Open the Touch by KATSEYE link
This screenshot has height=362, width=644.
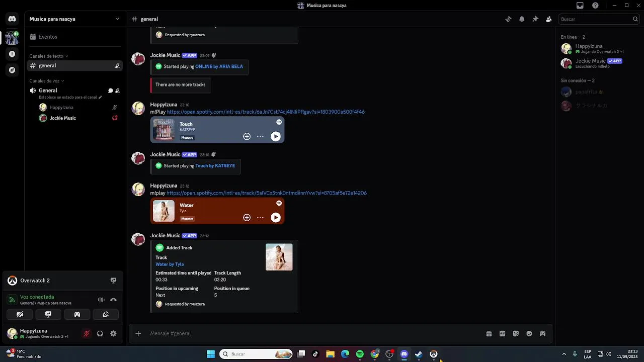click(215, 166)
